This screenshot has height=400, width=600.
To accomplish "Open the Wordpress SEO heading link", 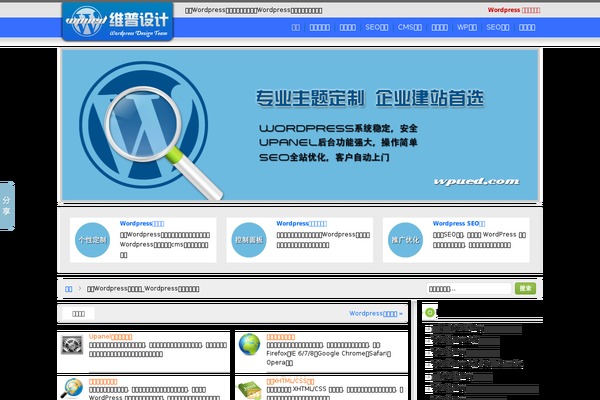I will [459, 224].
